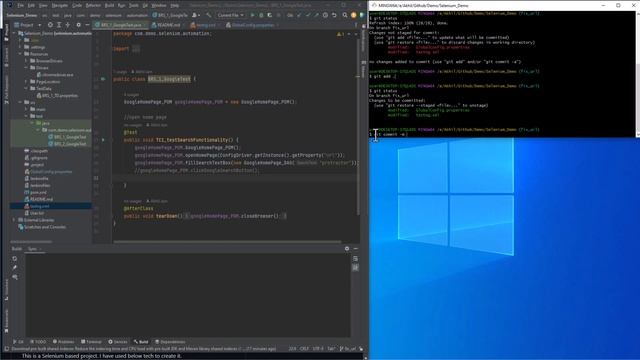Click the project panel settings gear icon

point(78,25)
